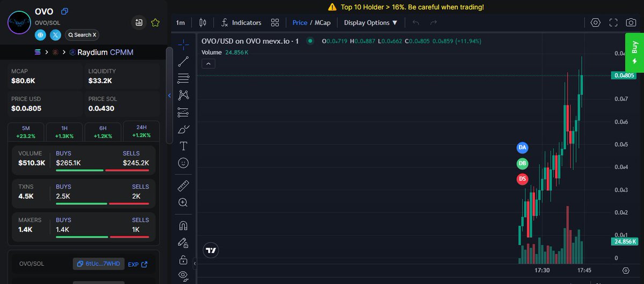Click the LIQUIDITY $33.2K value
The height and width of the screenshot is (284, 644).
coord(100,80)
